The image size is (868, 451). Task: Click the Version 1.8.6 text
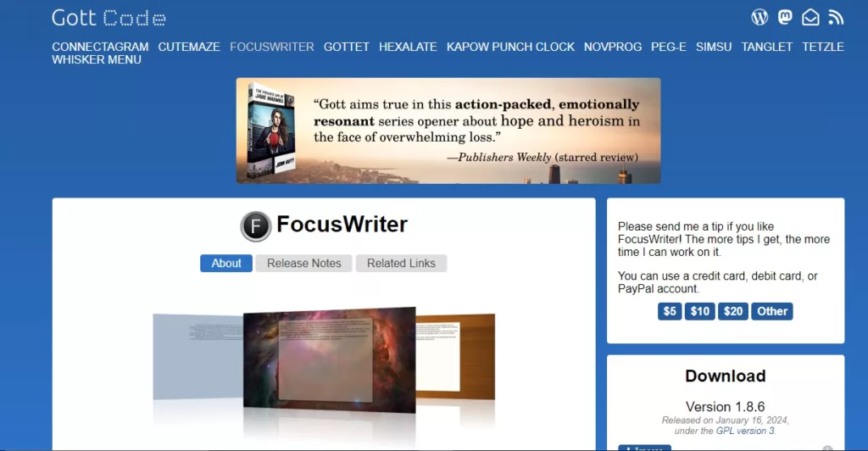pyautogui.click(x=726, y=407)
